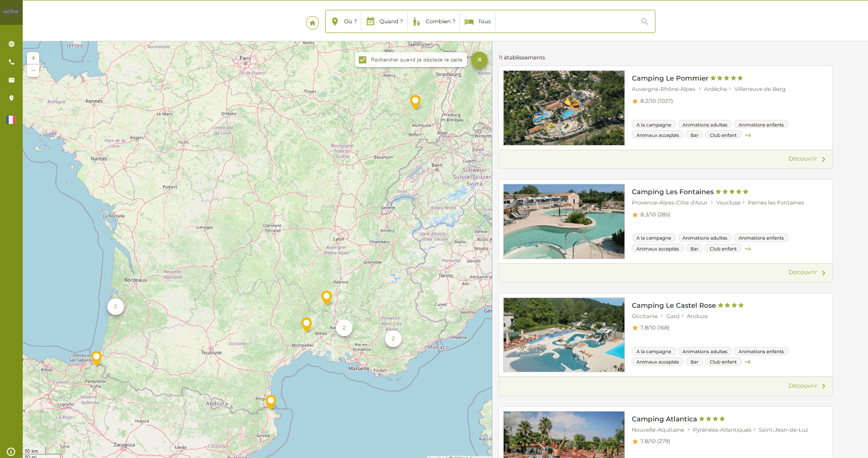Open the Camping Le Castel Rose title
This screenshot has width=868, height=458.
(x=673, y=306)
